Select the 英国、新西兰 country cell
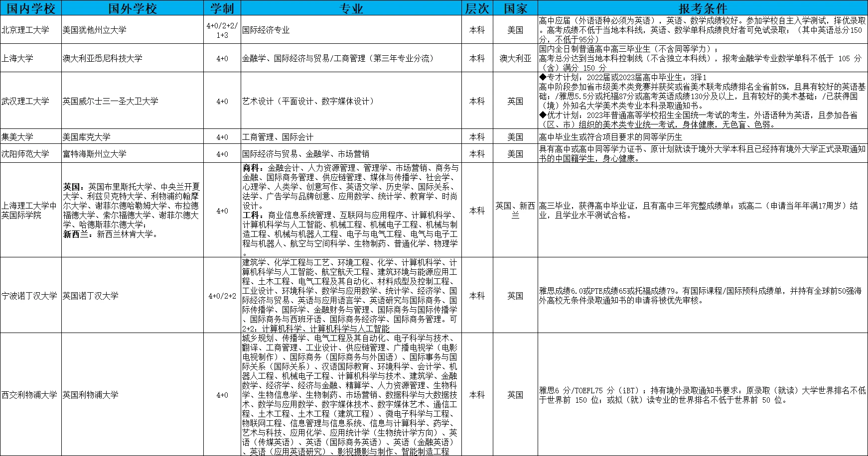 coord(515,211)
